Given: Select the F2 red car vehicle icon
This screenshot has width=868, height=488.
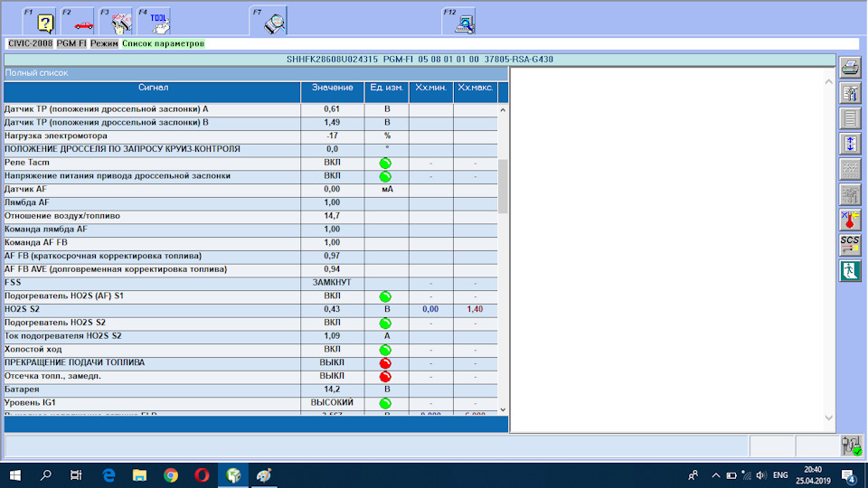Looking at the screenshot, I should click(78, 22).
